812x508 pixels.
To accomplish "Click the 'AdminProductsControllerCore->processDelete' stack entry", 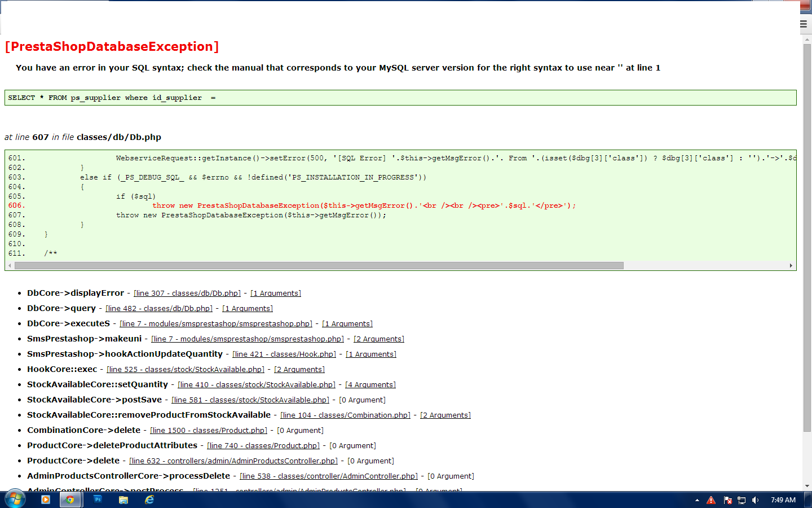I will (x=129, y=476).
